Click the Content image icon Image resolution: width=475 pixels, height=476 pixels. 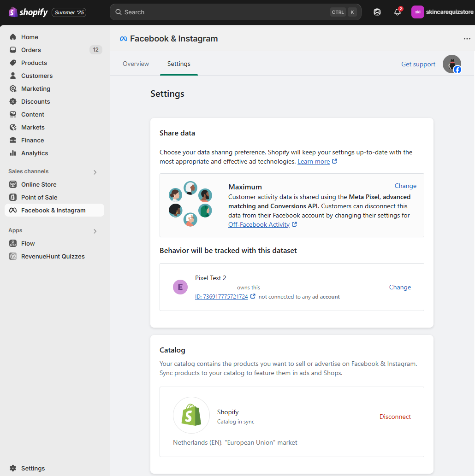tap(13, 114)
